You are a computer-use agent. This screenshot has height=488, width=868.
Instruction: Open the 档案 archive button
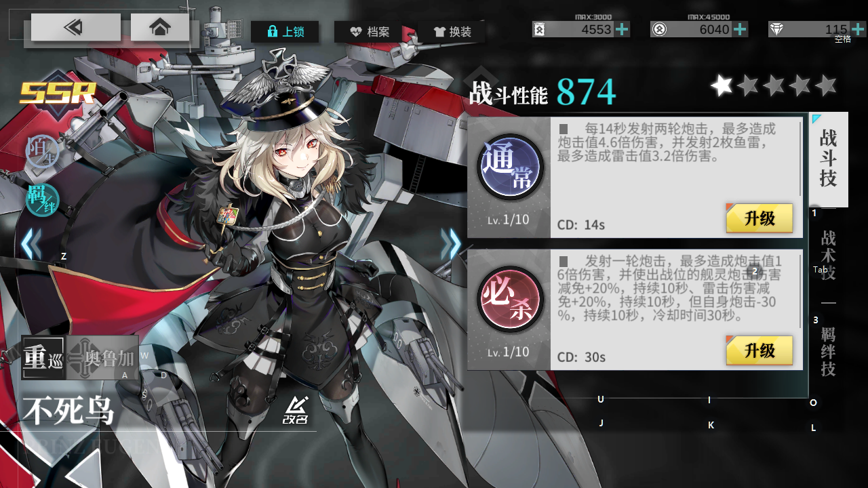click(369, 31)
